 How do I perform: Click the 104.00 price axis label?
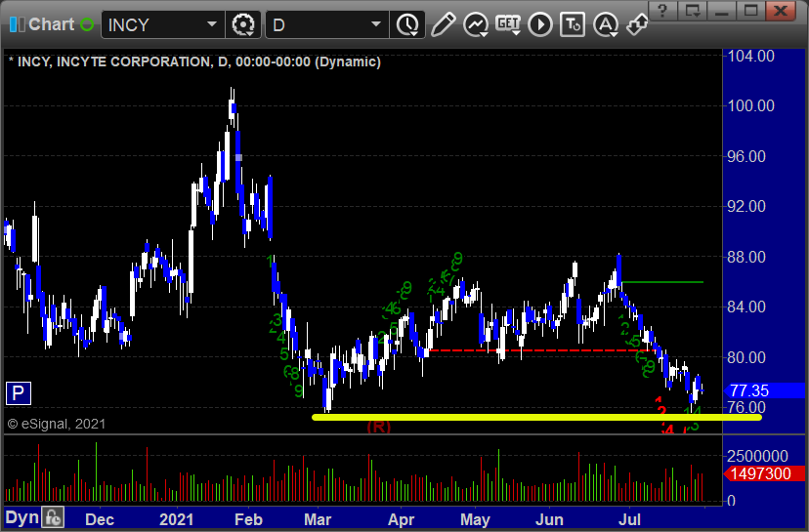click(750, 56)
